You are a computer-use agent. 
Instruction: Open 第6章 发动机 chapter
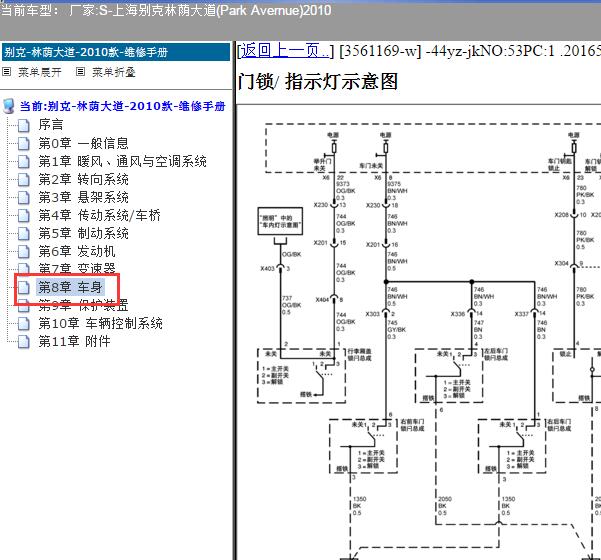coord(77,251)
